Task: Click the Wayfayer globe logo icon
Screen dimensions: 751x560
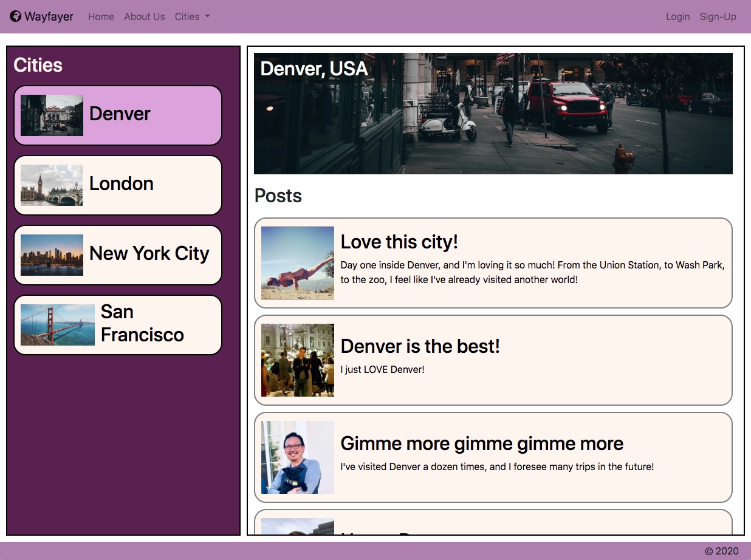Action: 16,16
